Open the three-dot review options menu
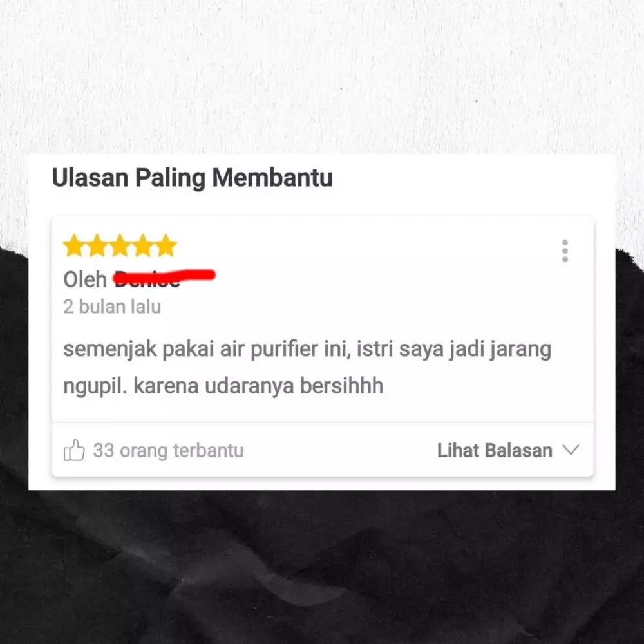 click(x=565, y=251)
